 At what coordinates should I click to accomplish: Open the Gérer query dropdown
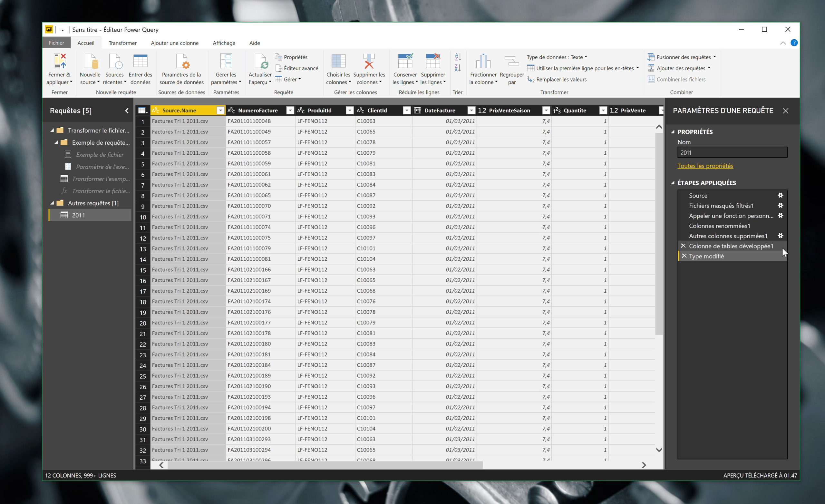pyautogui.click(x=288, y=79)
